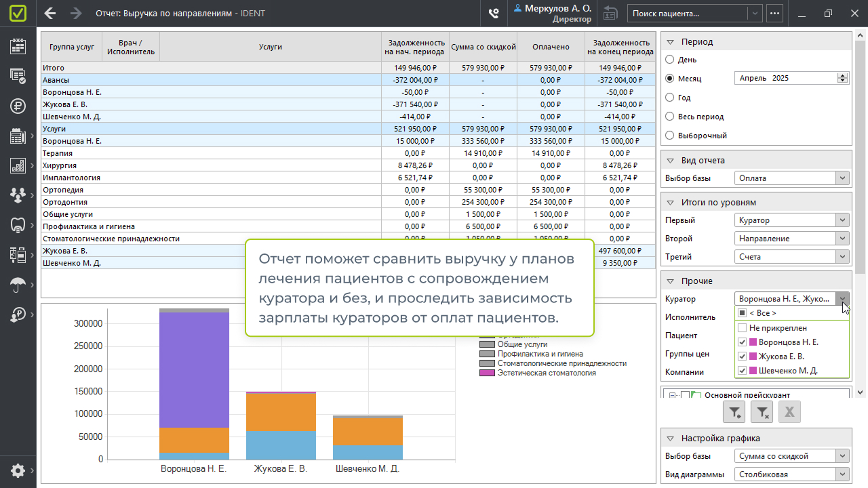Image resolution: width=868 pixels, height=488 pixels.
Task: Open the Первый level Куратор dropdown
Action: coord(792,220)
